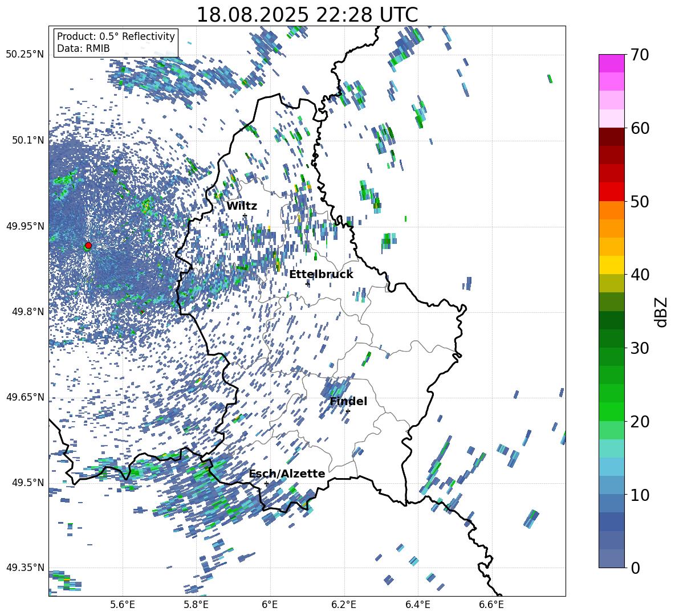The image size is (675, 616).
Task: Click the 0 label on colorbar
Action: 635,568
